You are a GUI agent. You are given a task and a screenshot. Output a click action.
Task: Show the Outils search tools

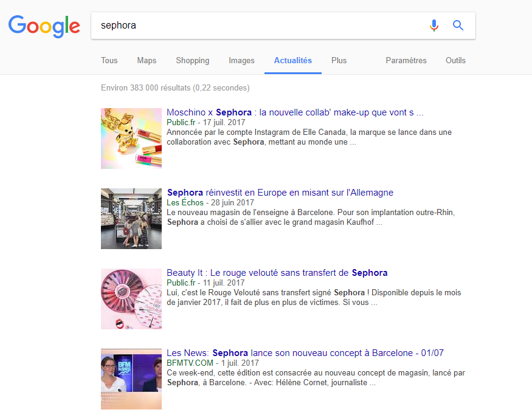(x=455, y=61)
